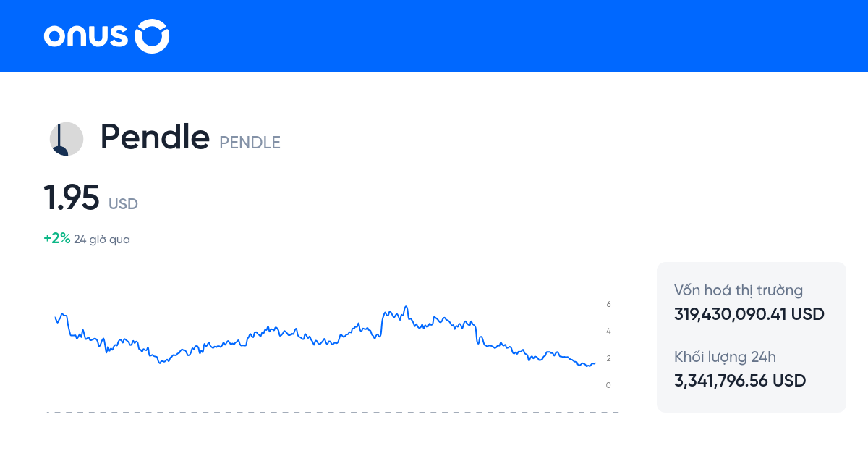Select the circular ONUS ring icon
This screenshot has height=456, width=868.
(153, 35)
